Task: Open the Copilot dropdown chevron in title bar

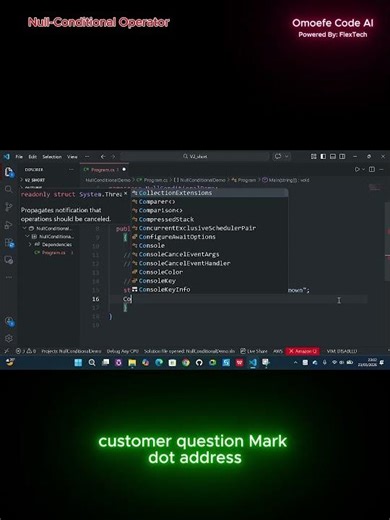Action: coord(286,156)
